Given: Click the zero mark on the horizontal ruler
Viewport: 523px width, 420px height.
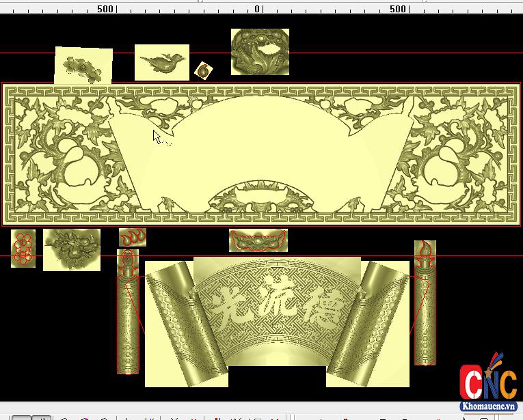Looking at the screenshot, I should coord(258,9).
